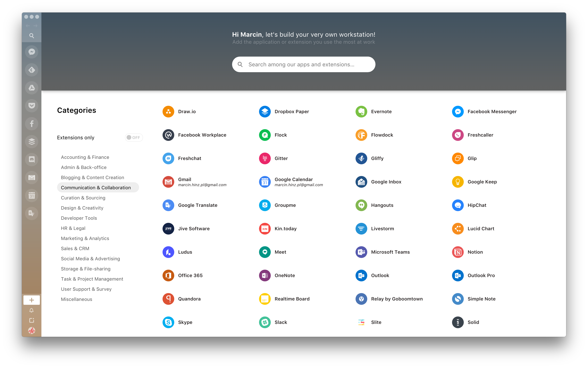Expand the Design & Creativity category
This screenshot has width=588, height=368.
pyautogui.click(x=82, y=208)
